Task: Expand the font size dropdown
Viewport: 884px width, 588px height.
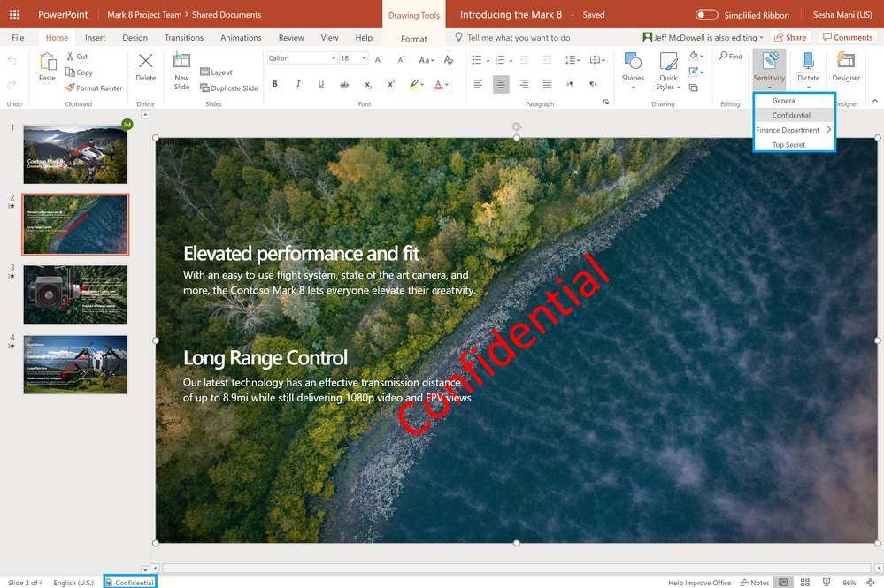Action: pos(365,58)
